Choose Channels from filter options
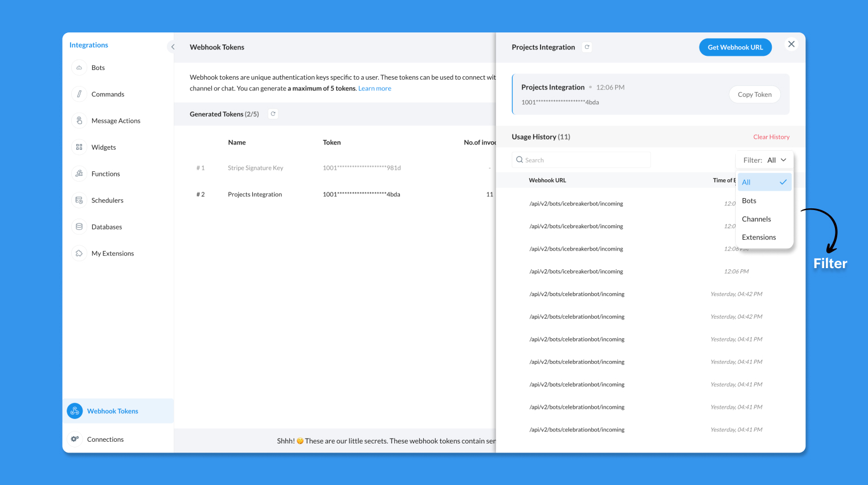 point(756,219)
